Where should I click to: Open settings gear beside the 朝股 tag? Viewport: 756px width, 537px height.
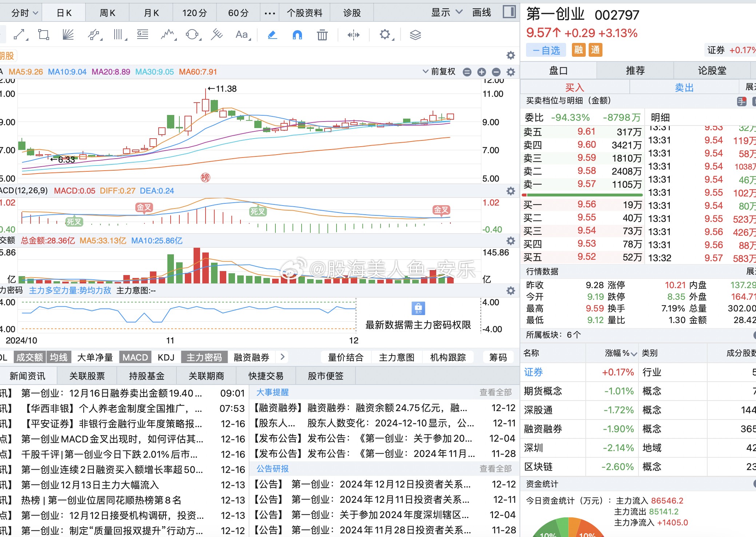coord(511,55)
